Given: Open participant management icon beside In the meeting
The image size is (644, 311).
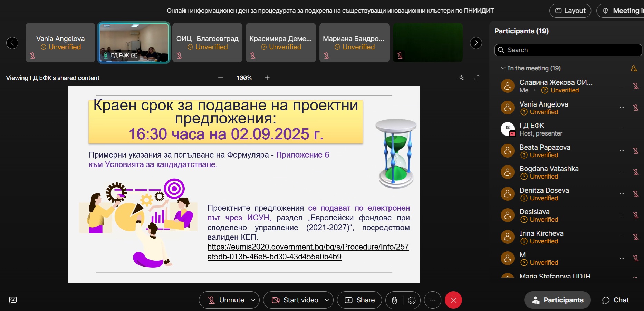Looking at the screenshot, I should pos(634,68).
